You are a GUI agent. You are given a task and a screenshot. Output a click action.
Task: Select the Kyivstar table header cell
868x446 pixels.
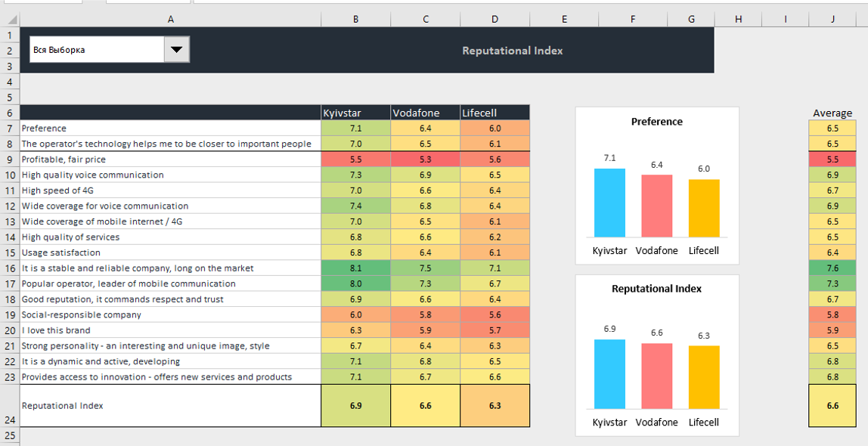[x=355, y=113]
